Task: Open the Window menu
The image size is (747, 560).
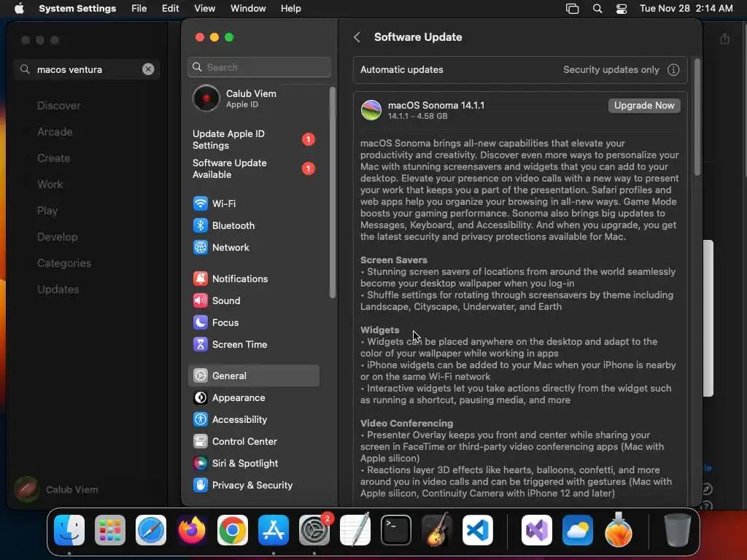Action: tap(248, 9)
